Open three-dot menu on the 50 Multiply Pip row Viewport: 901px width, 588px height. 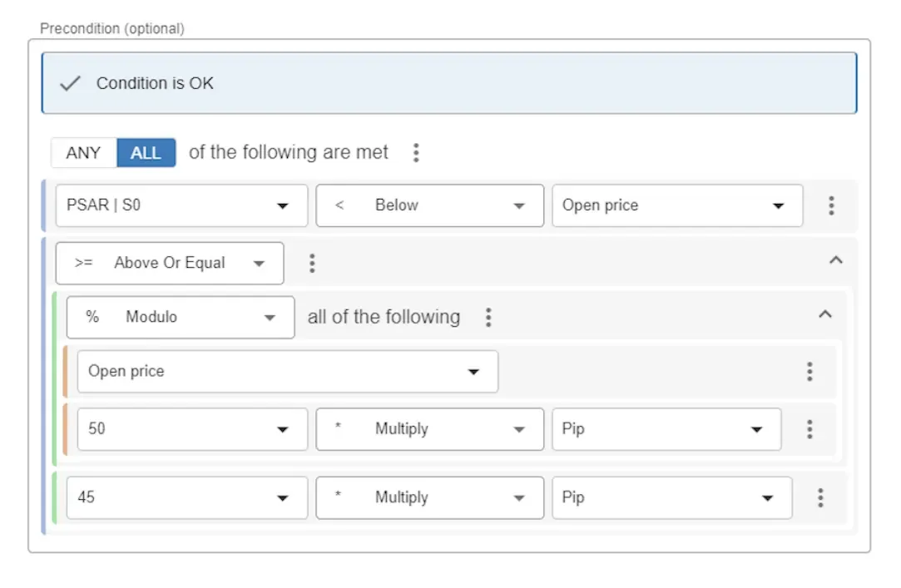coord(809,429)
